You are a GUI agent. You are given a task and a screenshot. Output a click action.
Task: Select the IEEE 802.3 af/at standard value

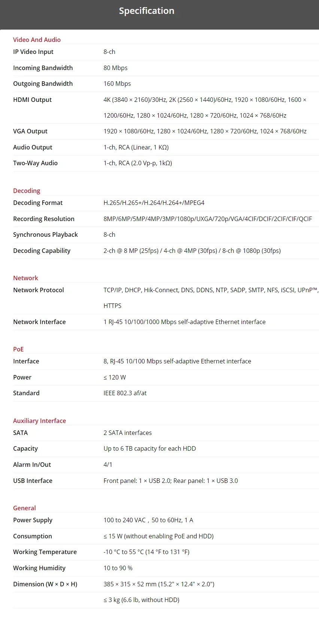(125, 393)
